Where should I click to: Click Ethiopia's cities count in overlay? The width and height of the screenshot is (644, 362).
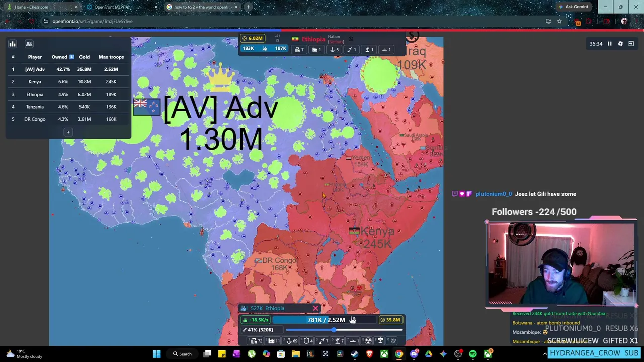(x=299, y=50)
